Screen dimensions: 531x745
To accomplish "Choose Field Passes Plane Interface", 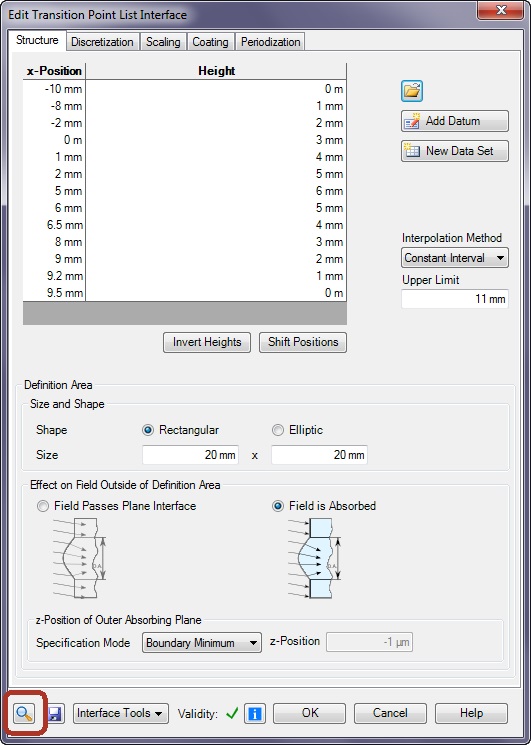I will (x=116, y=506).
